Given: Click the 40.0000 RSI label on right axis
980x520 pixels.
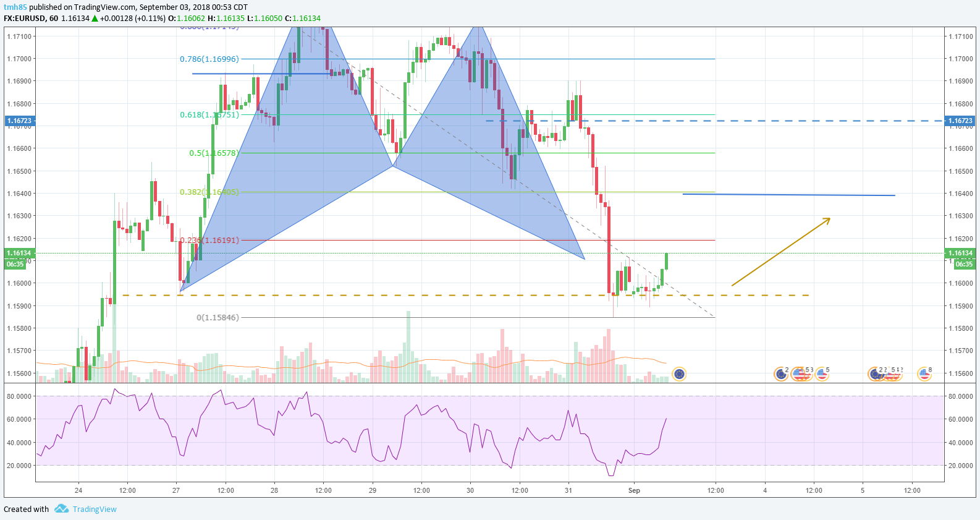Looking at the screenshot, I should 961,443.
